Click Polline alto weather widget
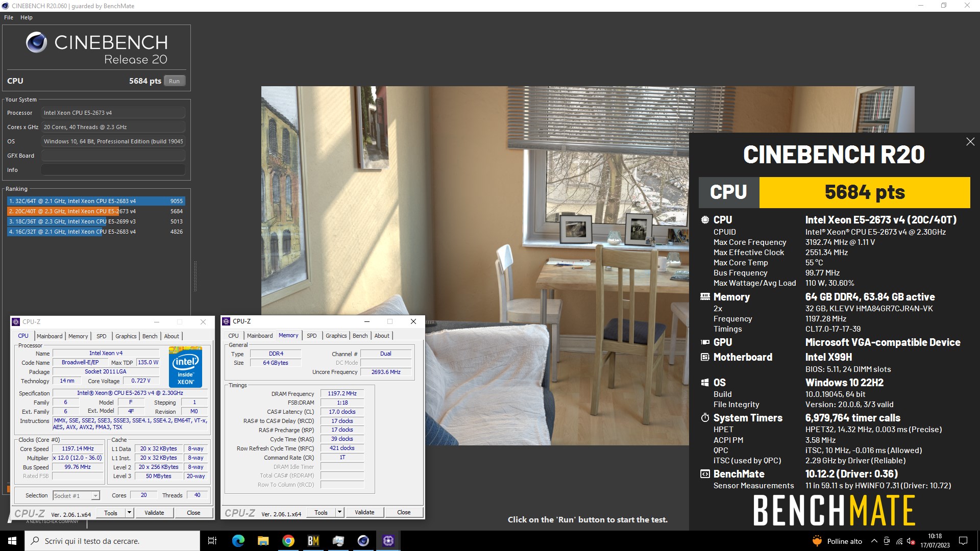 (837, 541)
